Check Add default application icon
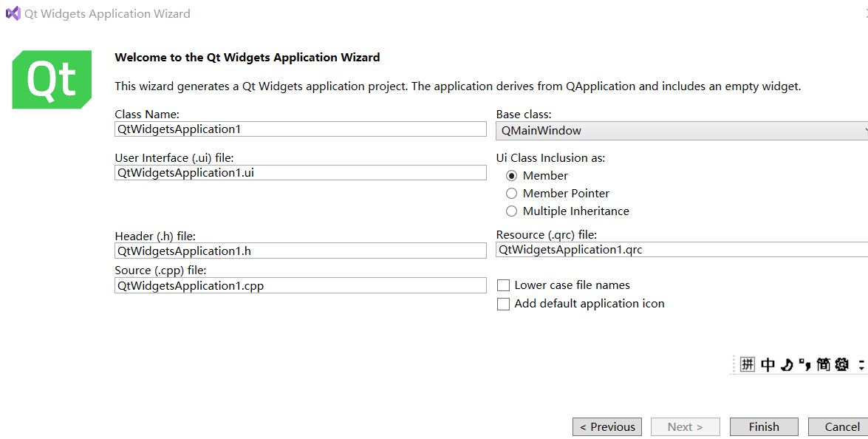The image size is (868, 439). [x=503, y=304]
